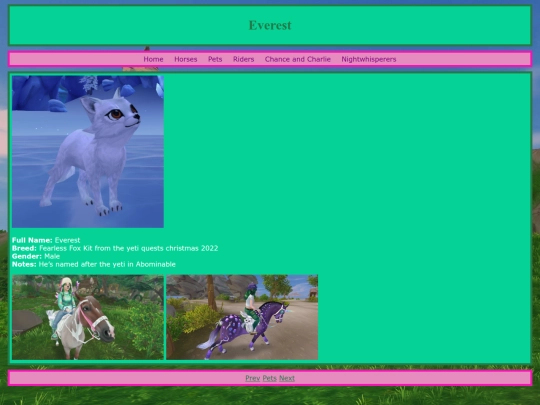
Task: Click the Prev link in footer
Action: pyautogui.click(x=252, y=378)
